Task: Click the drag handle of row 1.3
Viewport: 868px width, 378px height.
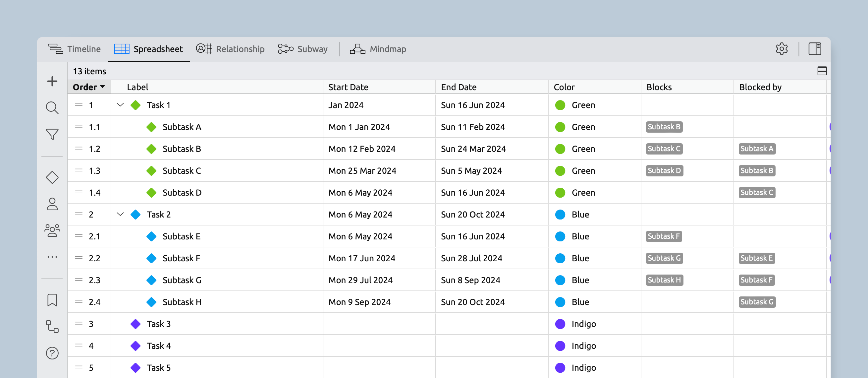Action: click(x=79, y=171)
